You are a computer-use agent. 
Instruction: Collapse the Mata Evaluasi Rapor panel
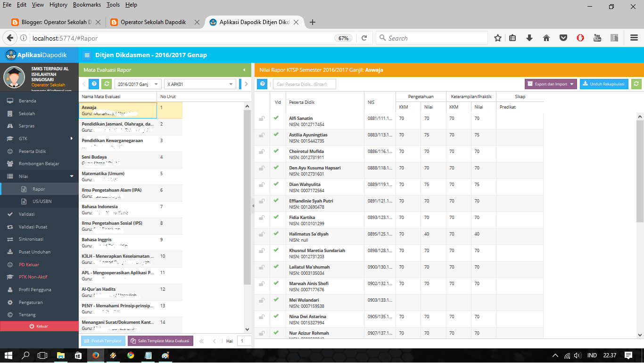pyautogui.click(x=244, y=70)
